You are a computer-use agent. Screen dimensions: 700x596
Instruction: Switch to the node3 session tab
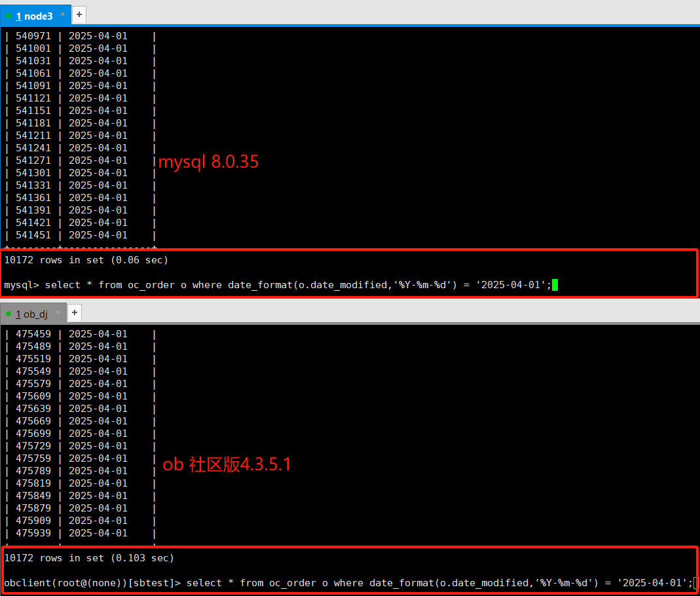tap(35, 16)
